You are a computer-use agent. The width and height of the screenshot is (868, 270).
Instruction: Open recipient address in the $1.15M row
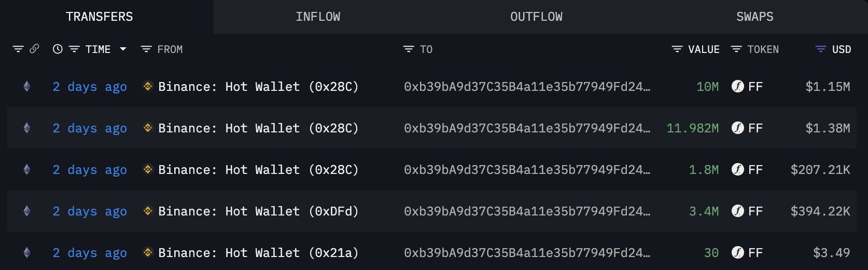click(x=526, y=87)
